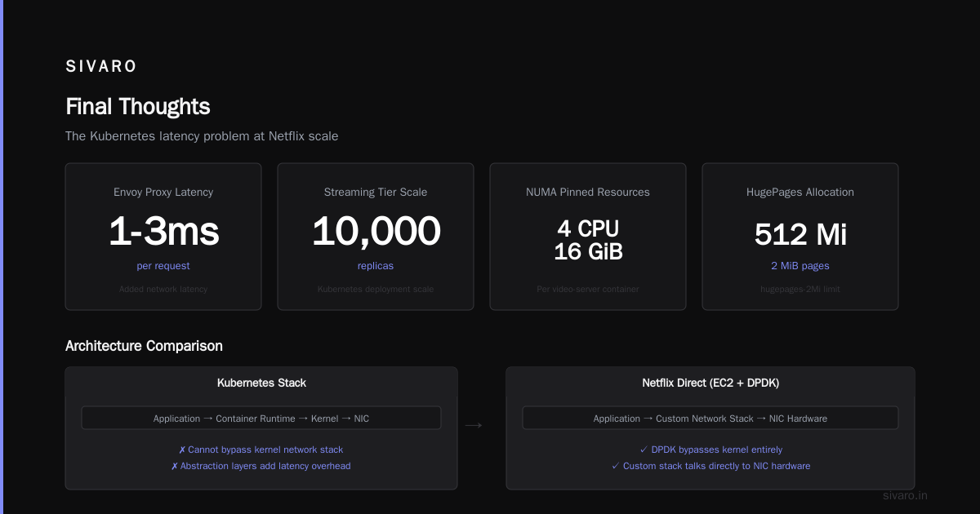Click 'hugepages-2Mi limit' caption
The width and height of the screenshot is (980, 514).
tap(800, 289)
